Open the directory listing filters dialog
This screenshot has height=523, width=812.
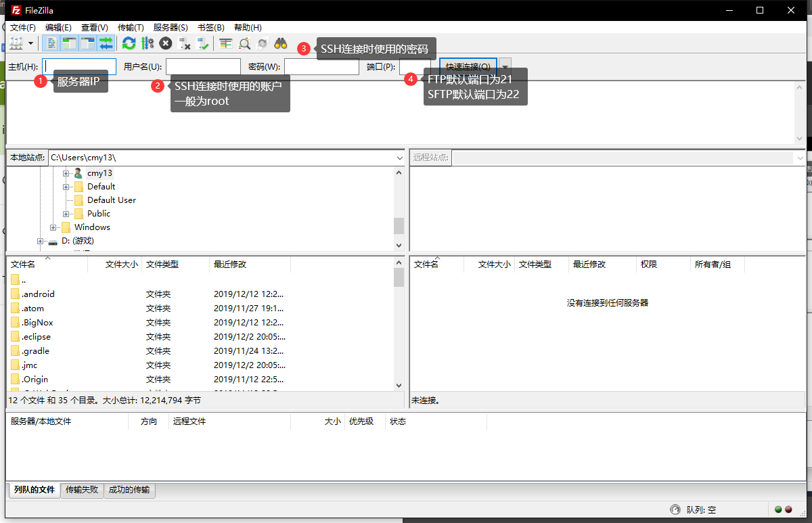pos(226,43)
